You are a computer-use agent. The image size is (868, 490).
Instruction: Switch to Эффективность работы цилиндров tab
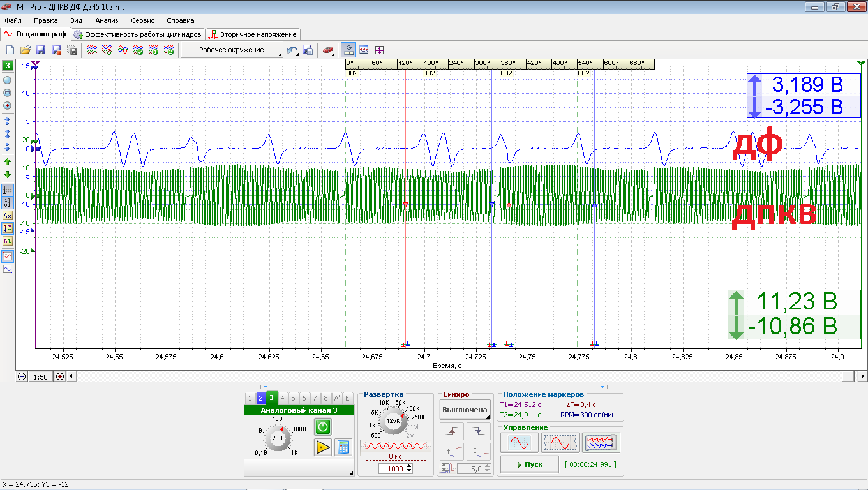[137, 34]
